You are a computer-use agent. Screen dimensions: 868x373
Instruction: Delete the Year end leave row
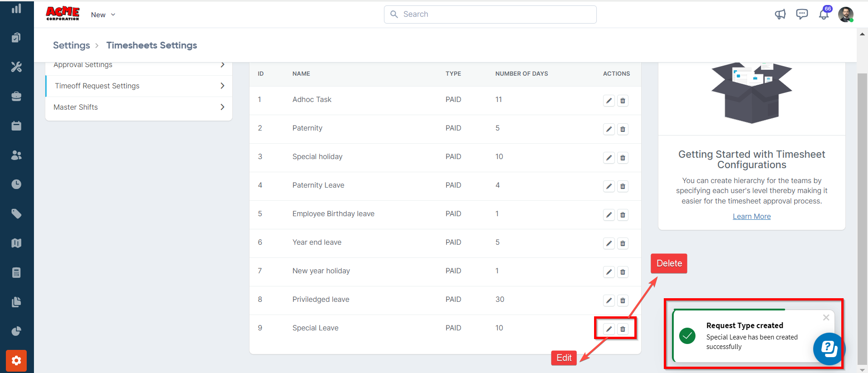pos(623,243)
